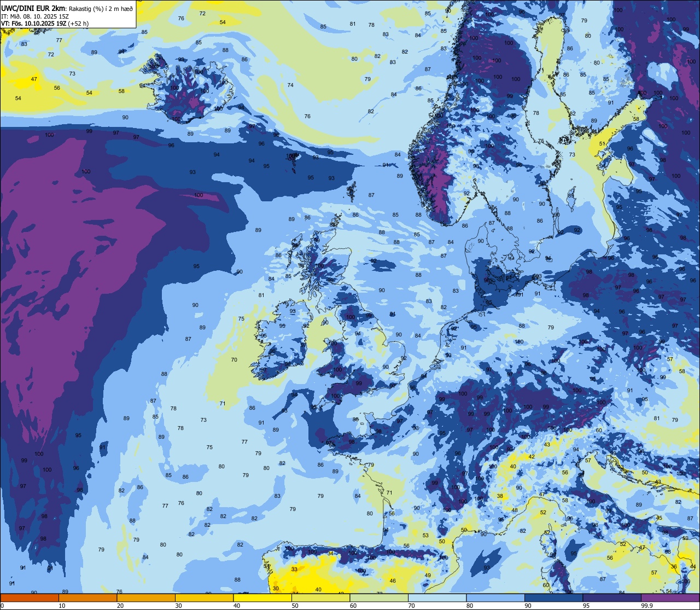Click the 10–20 orange legend swatch
Viewport: 700px width, 610px height.
click(87, 597)
